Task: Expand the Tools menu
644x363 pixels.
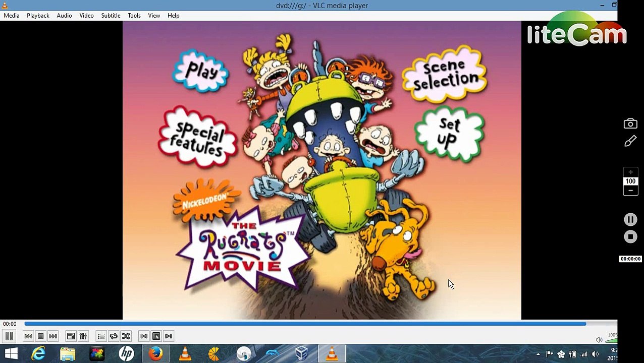Action: click(134, 16)
